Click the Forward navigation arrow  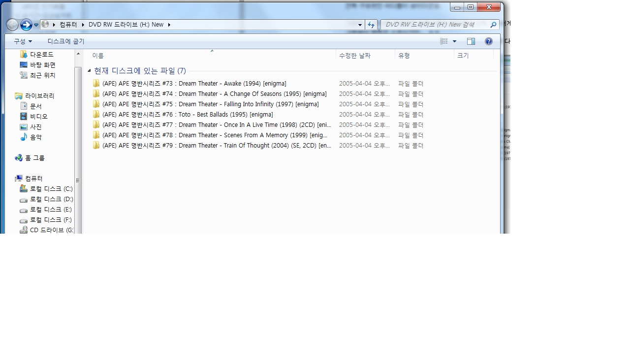(x=26, y=25)
